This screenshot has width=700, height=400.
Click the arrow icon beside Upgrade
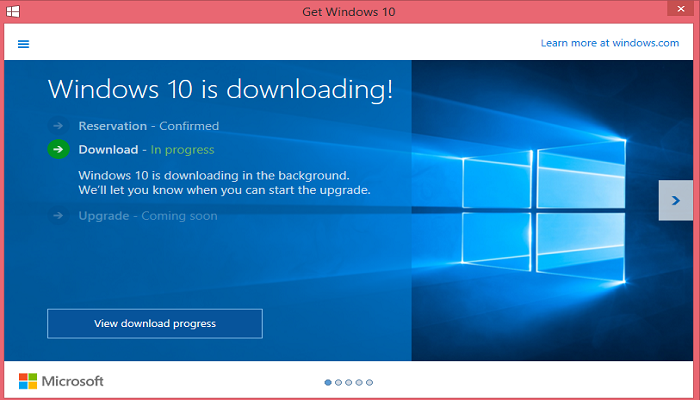pos(58,216)
